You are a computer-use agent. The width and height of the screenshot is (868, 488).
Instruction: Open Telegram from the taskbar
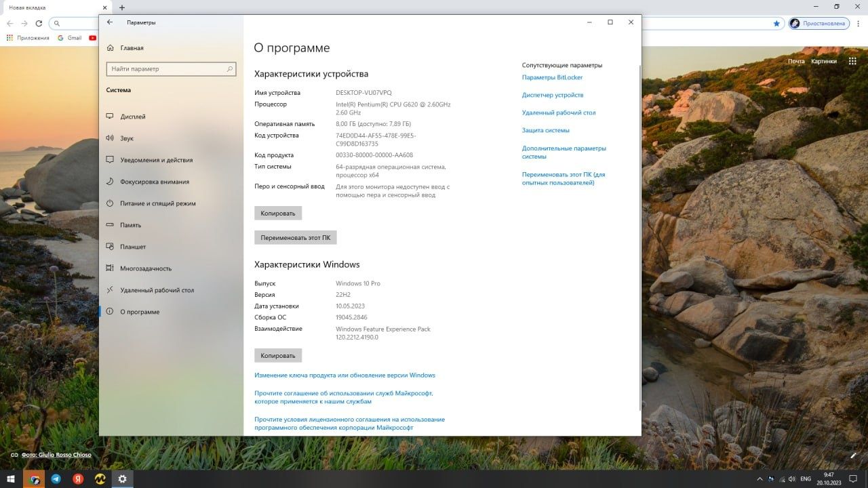56,479
